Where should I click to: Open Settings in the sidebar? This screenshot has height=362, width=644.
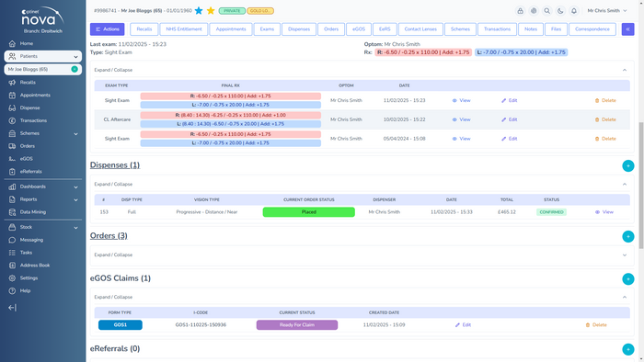pyautogui.click(x=29, y=278)
